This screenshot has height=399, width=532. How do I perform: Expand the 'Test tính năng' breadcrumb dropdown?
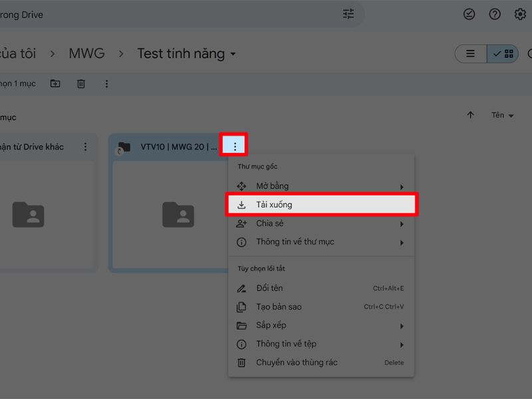233,54
